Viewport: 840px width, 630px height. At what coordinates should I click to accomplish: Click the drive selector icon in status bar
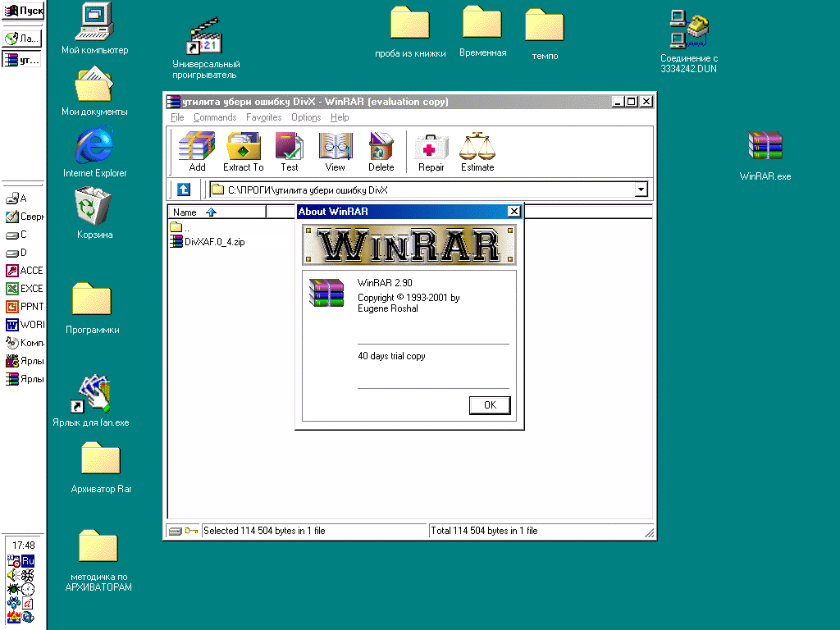point(176,531)
